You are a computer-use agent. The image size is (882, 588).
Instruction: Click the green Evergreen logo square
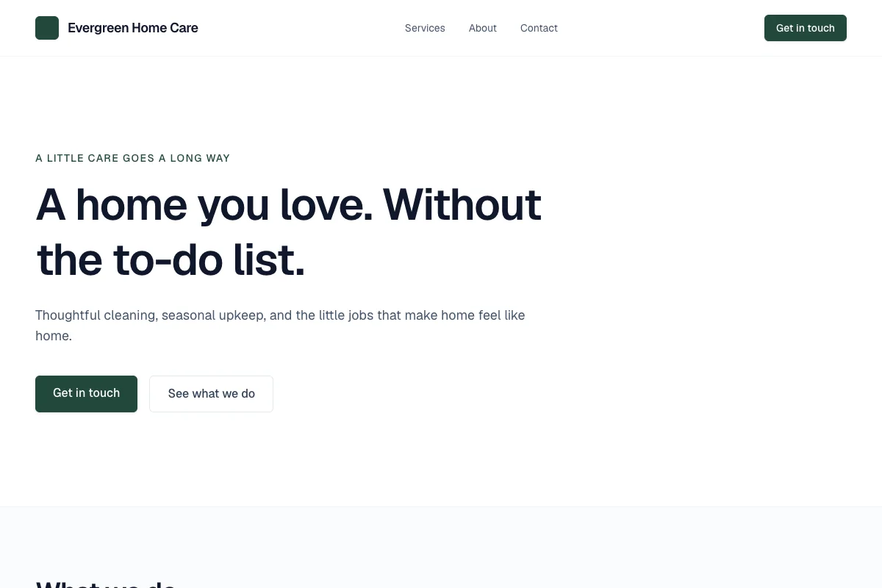point(47,28)
